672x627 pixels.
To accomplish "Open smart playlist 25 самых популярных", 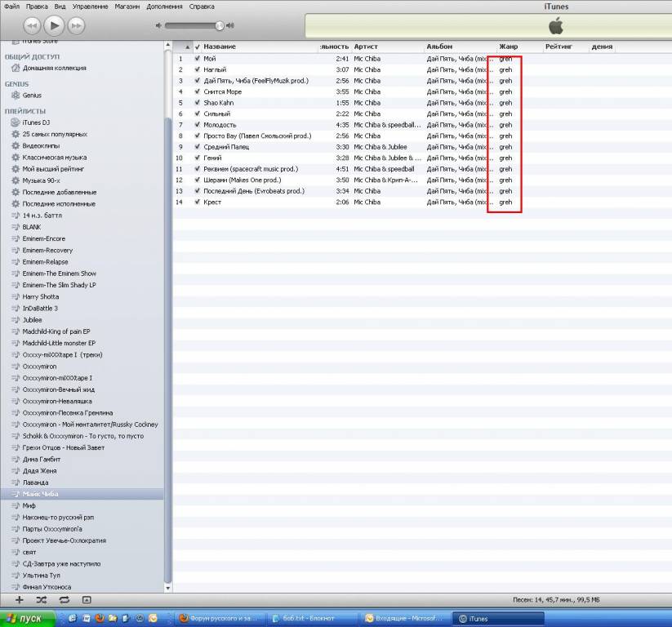I will 55,134.
